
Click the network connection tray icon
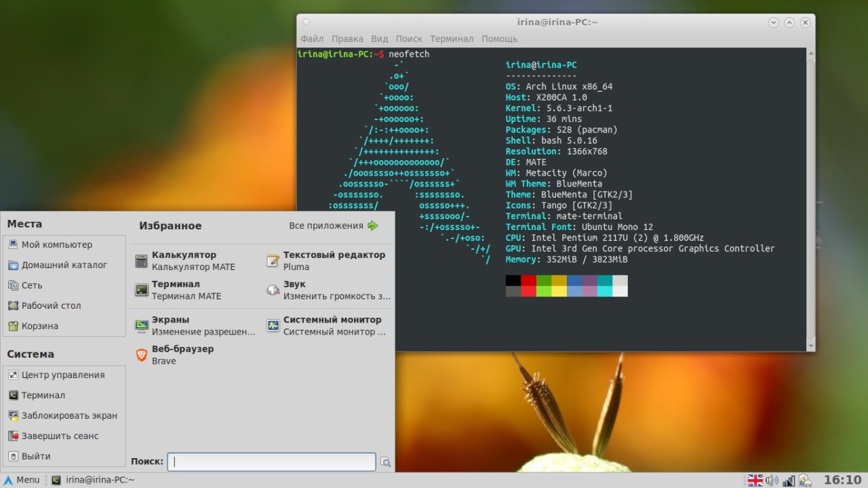pos(789,481)
